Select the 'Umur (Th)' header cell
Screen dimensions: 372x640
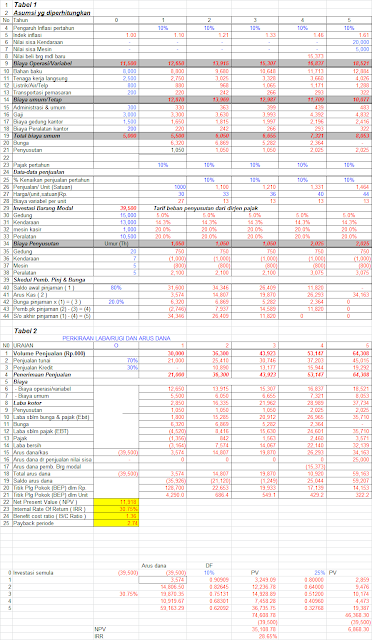(116, 244)
